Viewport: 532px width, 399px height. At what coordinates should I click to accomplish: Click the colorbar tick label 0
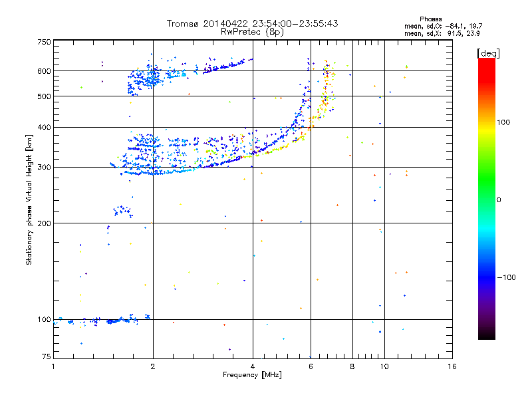pos(499,200)
